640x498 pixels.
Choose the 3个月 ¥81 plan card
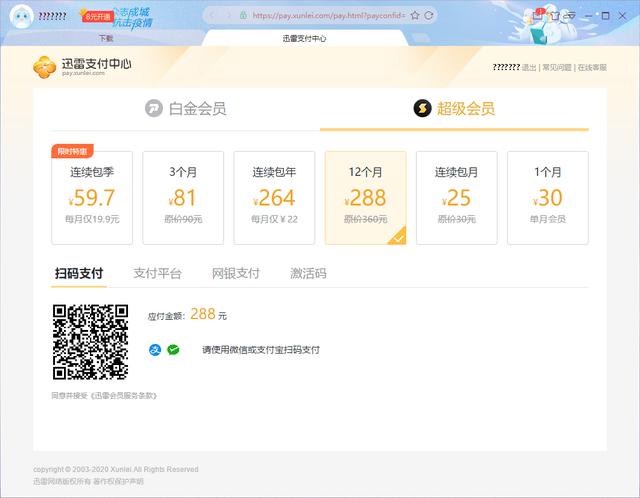point(183,198)
